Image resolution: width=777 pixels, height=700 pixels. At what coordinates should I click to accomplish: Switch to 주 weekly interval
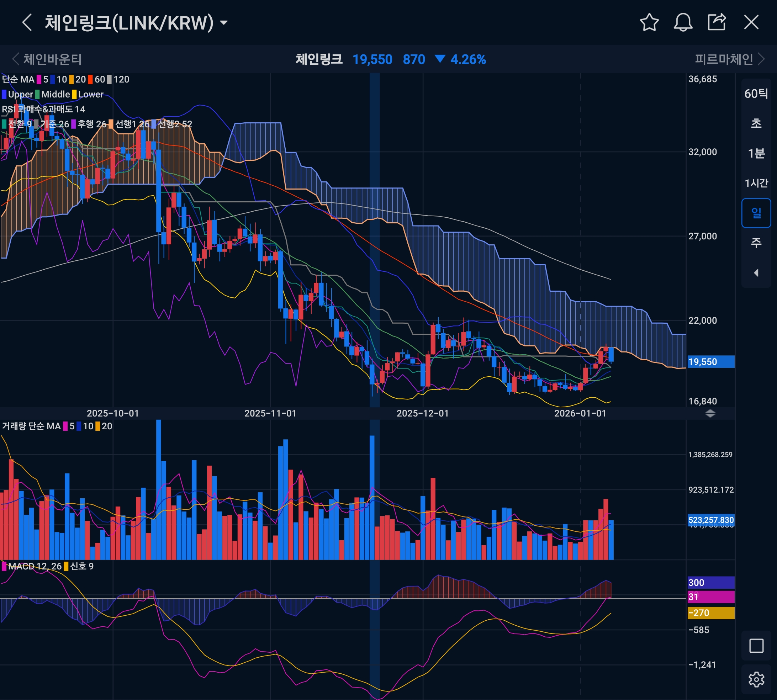point(756,243)
